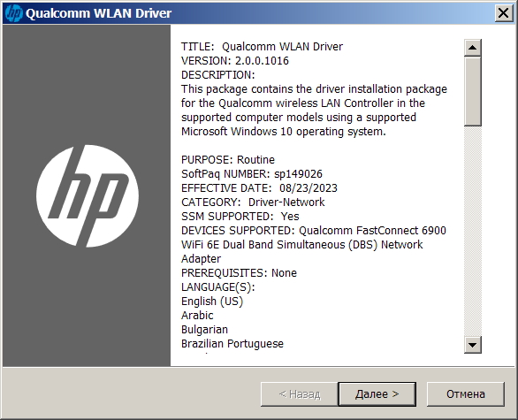The image size is (518, 420).
Task: Click the empty scrollbar track below thumb
Action: [472, 231]
